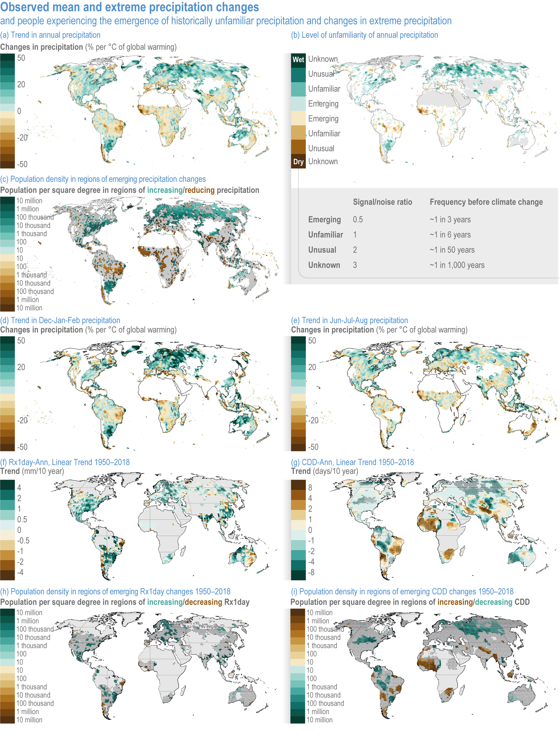Click the '-50' colorbar label in panel (e)
This screenshot has height=740, width=560.
pos(313,447)
